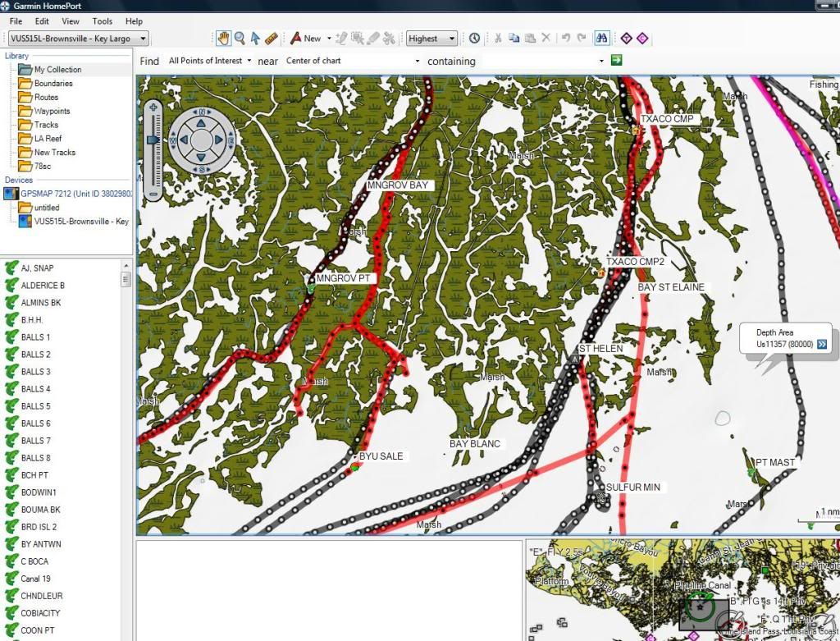Click the containing search input field
This screenshot has width=840, height=641.
click(540, 61)
